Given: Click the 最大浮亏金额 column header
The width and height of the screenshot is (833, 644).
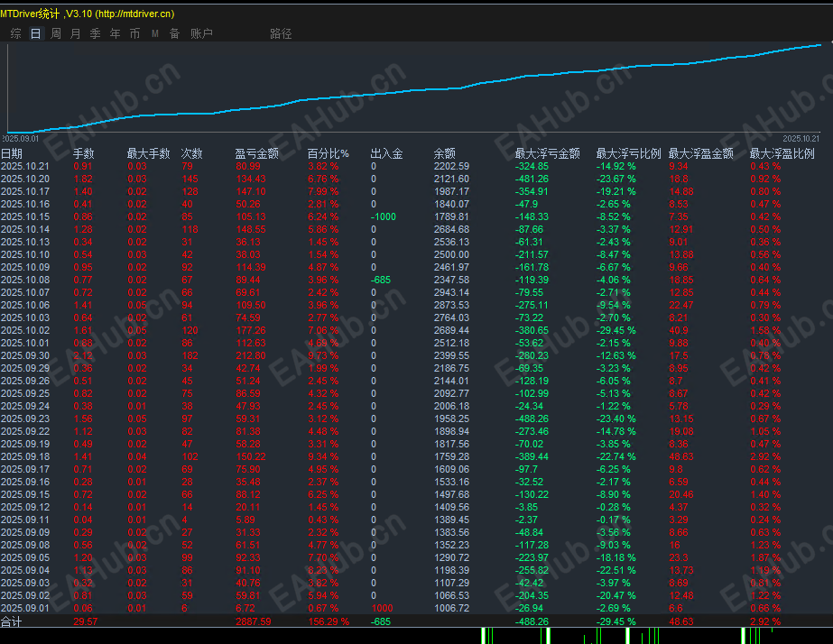Looking at the screenshot, I should point(547,153).
